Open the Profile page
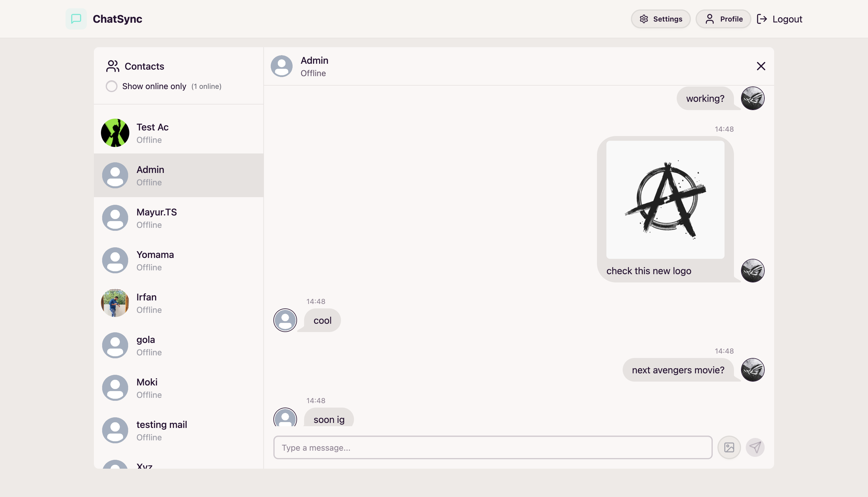This screenshot has height=497, width=868. tap(723, 19)
